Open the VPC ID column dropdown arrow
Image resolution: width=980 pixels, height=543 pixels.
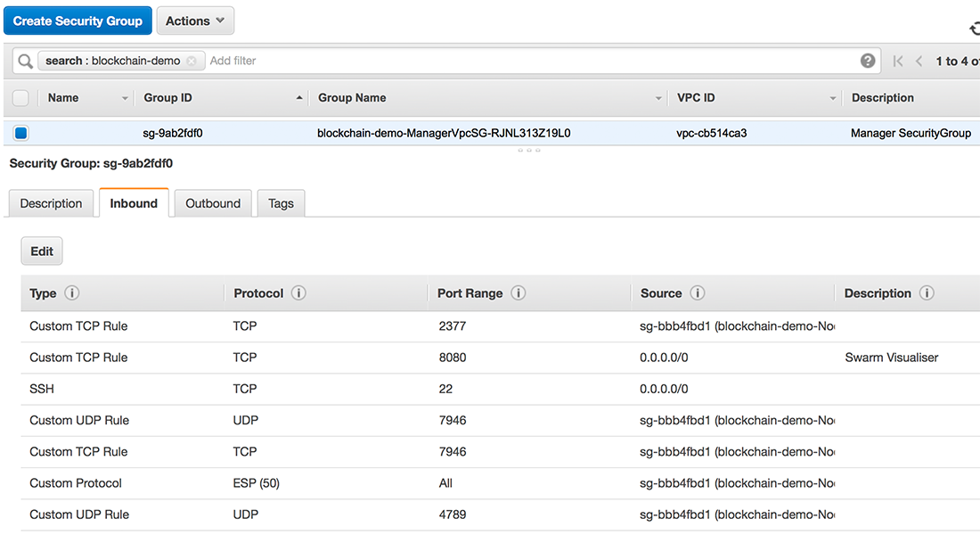point(832,98)
